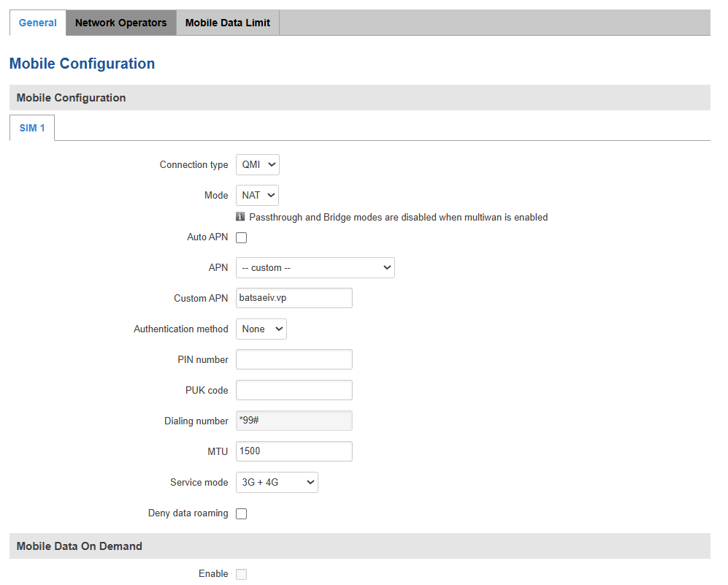
Task: Enable the Auto APN checkbox
Action: coord(242,237)
